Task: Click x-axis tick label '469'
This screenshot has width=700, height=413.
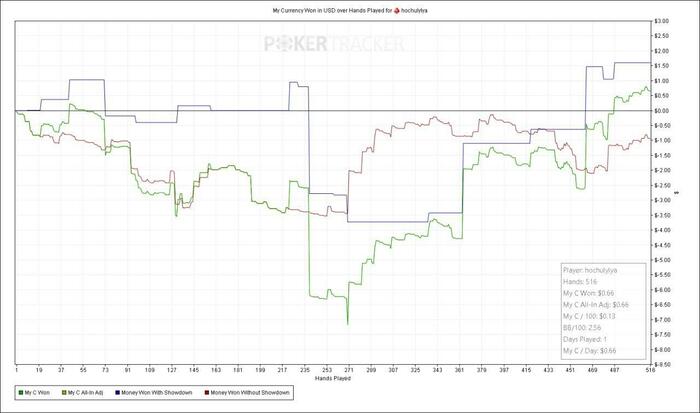Action: point(592,370)
